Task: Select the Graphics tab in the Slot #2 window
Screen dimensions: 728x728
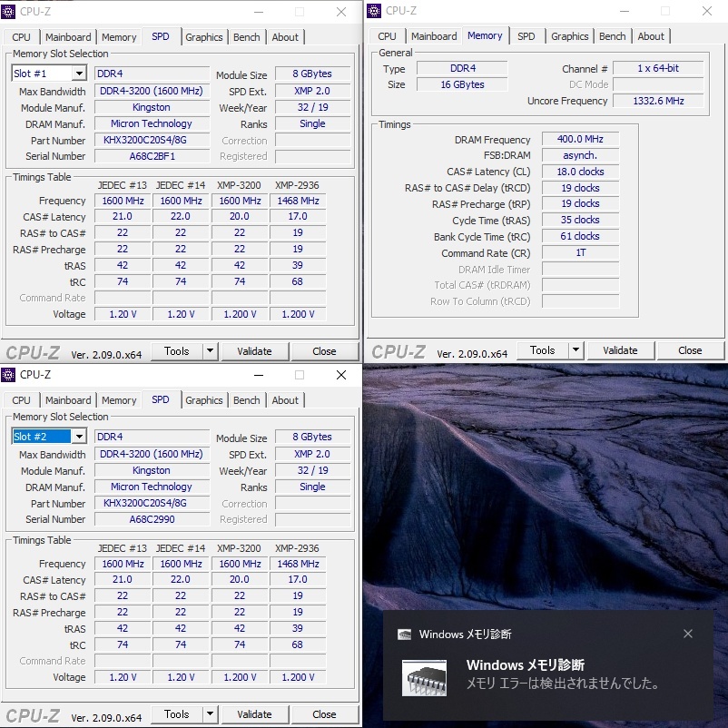Action: pyautogui.click(x=203, y=400)
